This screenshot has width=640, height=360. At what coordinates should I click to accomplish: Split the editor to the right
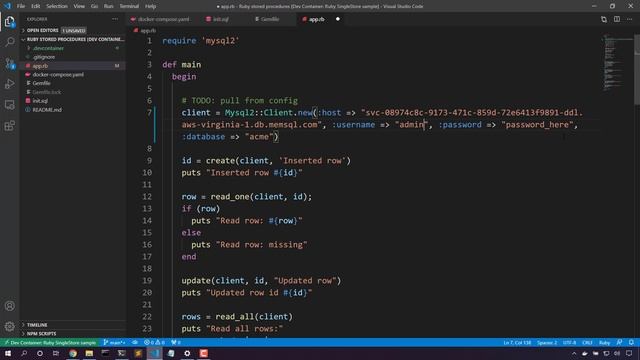tap(617, 19)
